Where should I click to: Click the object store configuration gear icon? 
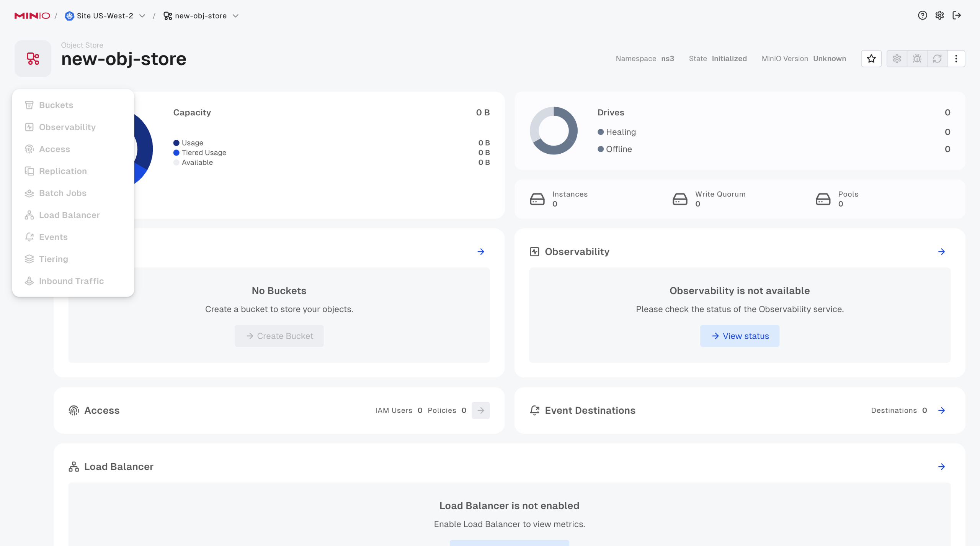click(897, 59)
